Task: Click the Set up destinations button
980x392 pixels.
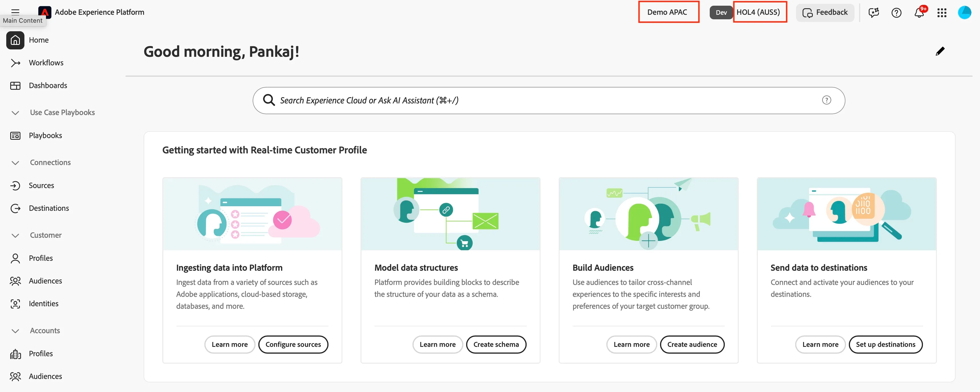Action: pyautogui.click(x=885, y=345)
